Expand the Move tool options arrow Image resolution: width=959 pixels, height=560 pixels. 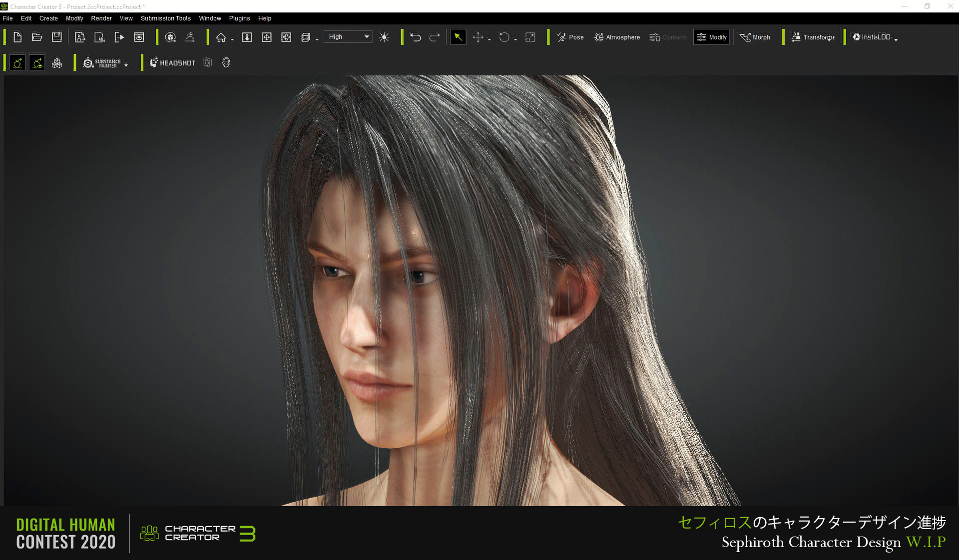pyautogui.click(x=489, y=39)
